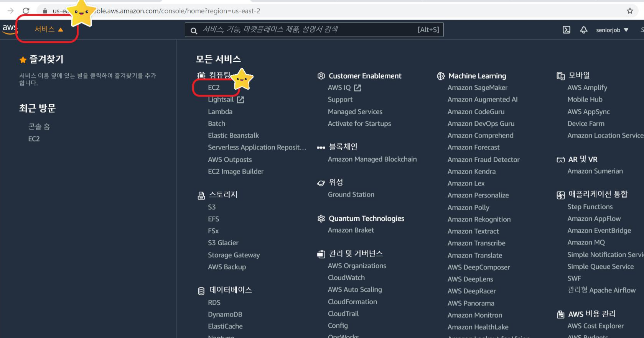
Task: Open AWS Outposts
Action: [230, 159]
